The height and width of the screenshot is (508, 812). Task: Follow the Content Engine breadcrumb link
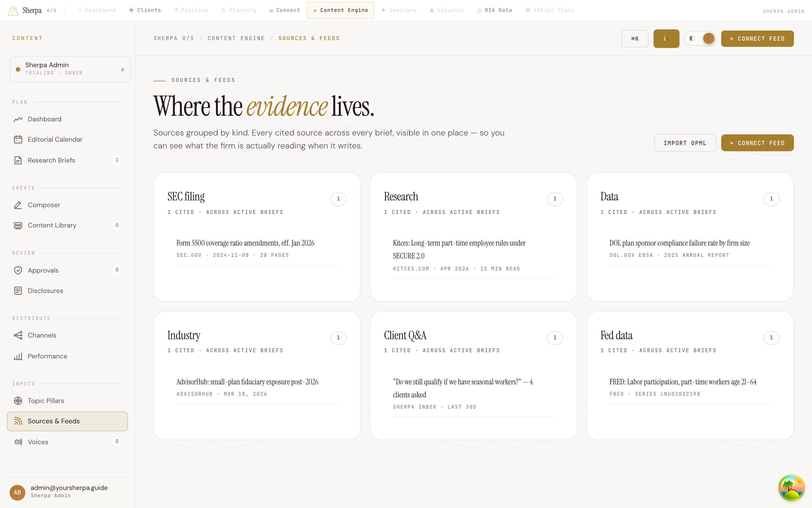(x=236, y=38)
